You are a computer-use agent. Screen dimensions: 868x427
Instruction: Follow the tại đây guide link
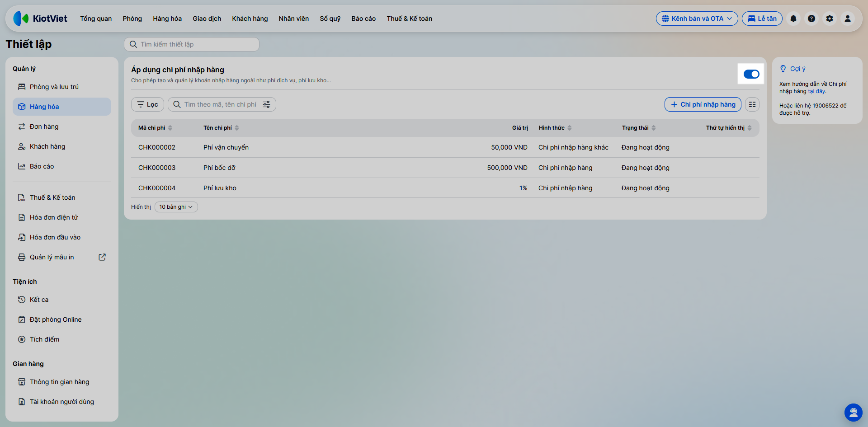817,91
